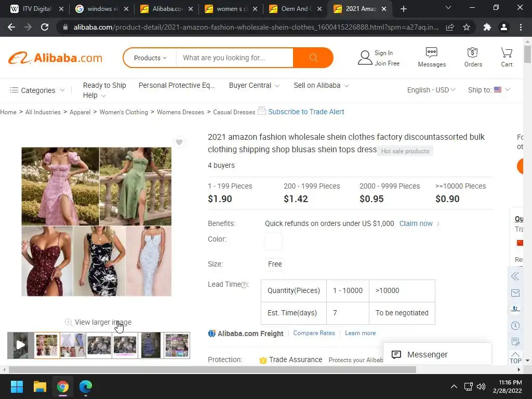Click the right sidebar feedback note icon
This screenshot has height=399, width=532.
[515, 342]
